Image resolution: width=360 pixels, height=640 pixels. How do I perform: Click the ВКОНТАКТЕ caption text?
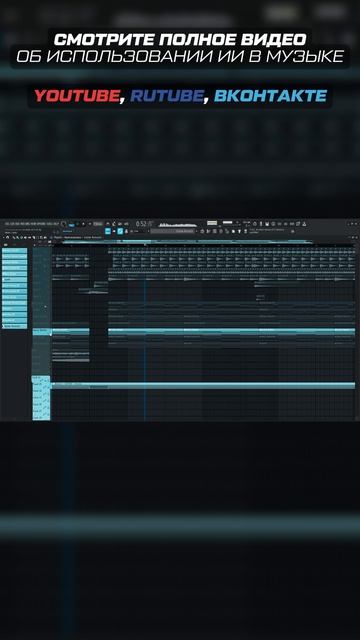tap(270, 96)
